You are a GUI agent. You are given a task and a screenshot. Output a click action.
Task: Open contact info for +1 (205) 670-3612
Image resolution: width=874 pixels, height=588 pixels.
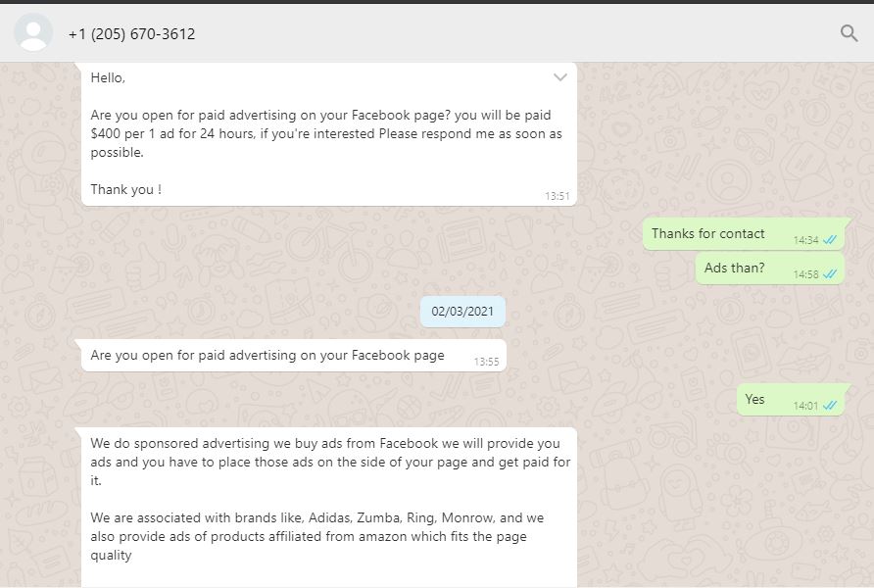[131, 34]
